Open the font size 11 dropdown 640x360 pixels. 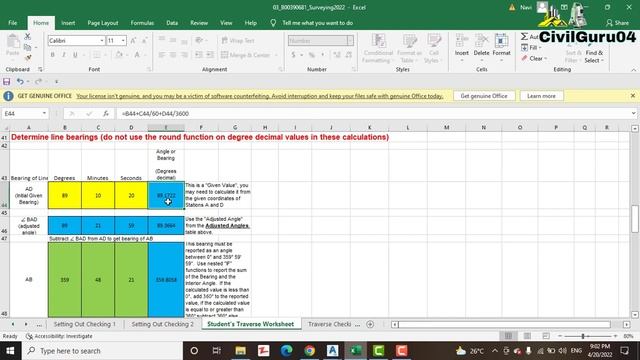point(123,40)
